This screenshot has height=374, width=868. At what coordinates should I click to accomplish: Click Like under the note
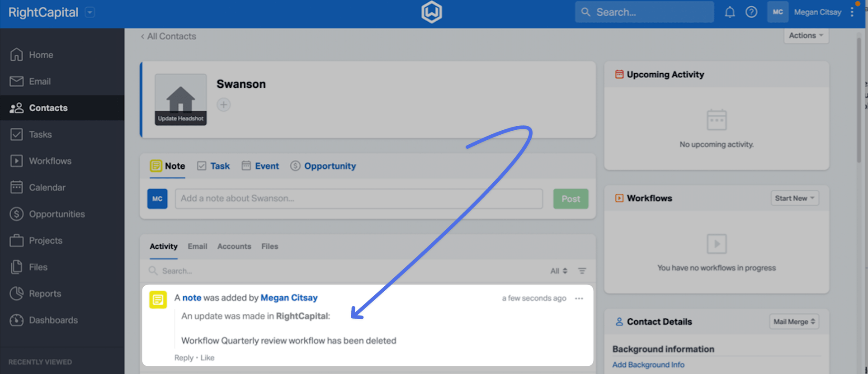pyautogui.click(x=207, y=358)
